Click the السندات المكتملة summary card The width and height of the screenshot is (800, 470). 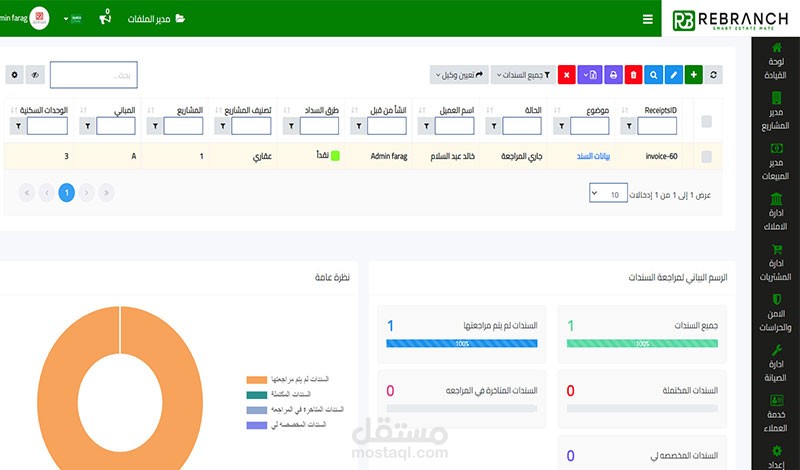click(x=642, y=399)
